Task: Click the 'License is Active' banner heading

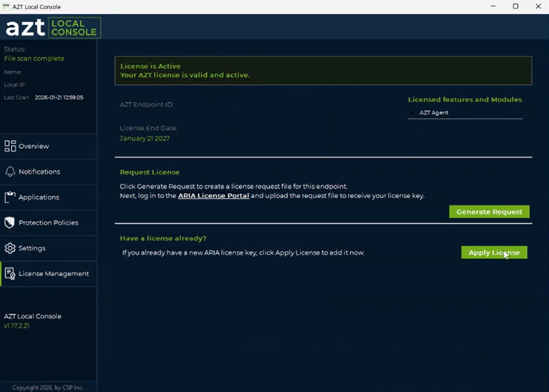Action: pos(150,66)
